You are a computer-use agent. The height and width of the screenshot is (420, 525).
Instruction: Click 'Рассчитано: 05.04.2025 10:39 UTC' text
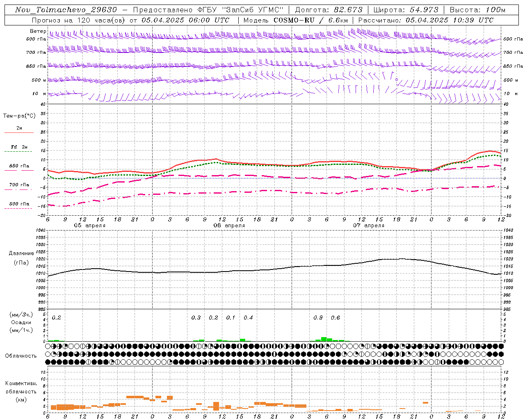[x=426, y=20]
